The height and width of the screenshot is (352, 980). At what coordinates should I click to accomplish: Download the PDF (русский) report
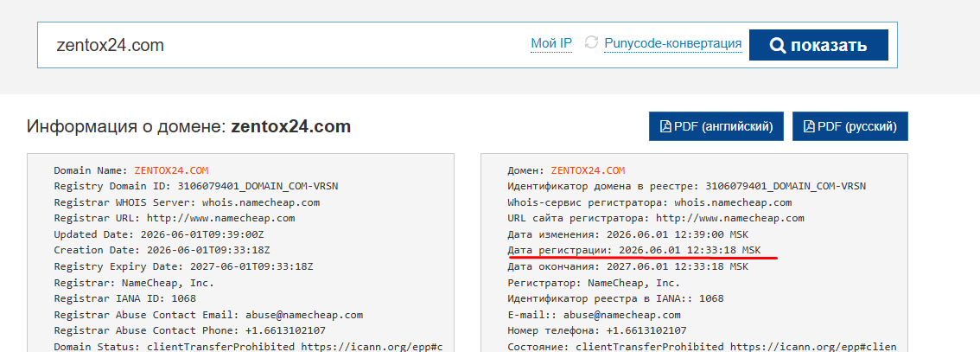tap(850, 127)
